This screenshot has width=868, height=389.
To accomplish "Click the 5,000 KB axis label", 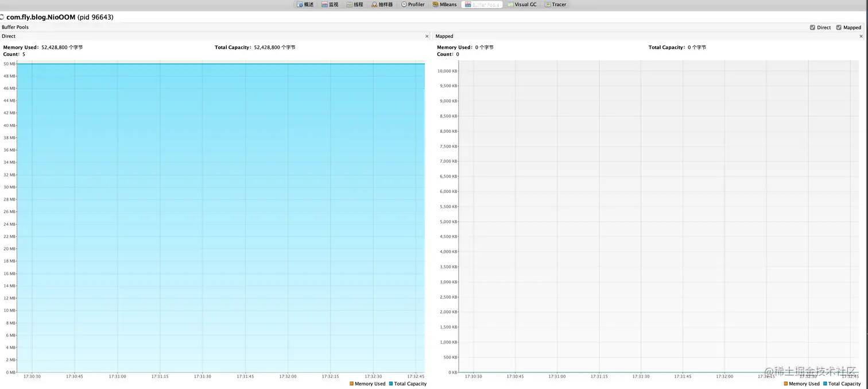I will click(x=448, y=222).
